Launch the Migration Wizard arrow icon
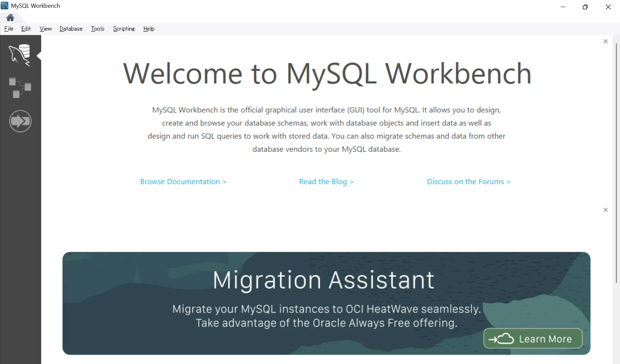Image resolution: width=620 pixels, height=364 pixels. point(20,121)
